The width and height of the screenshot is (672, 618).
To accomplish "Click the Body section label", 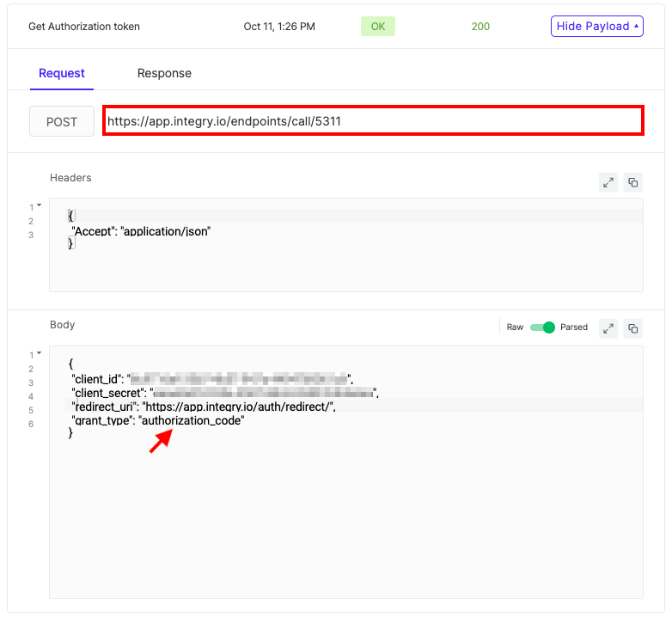I will 63,325.
